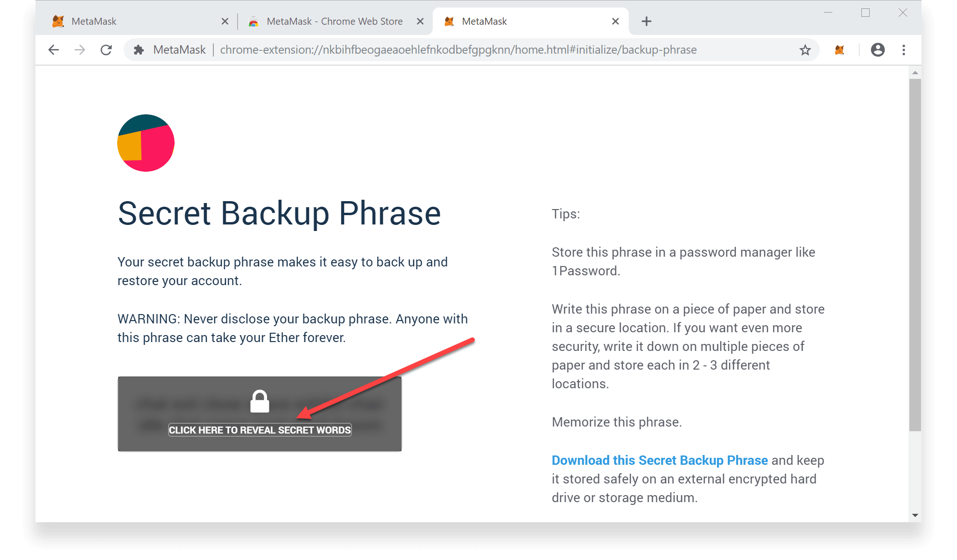
Task: Open the Chrome three-dot menu
Action: pos(904,50)
